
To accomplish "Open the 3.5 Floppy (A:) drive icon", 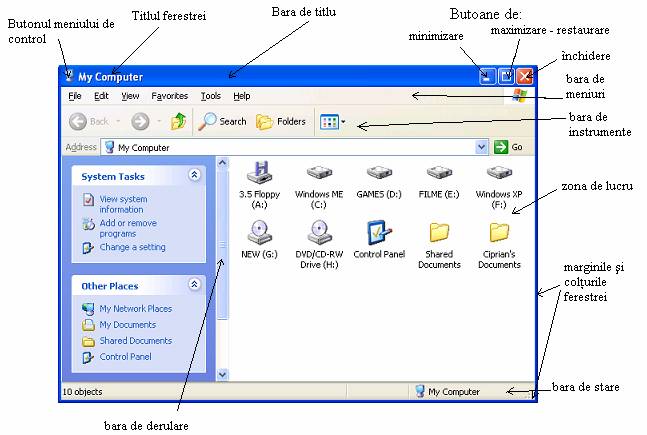I will [259, 174].
